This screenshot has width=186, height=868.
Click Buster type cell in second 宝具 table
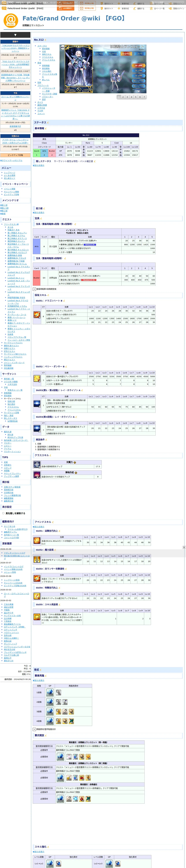[37, 278]
